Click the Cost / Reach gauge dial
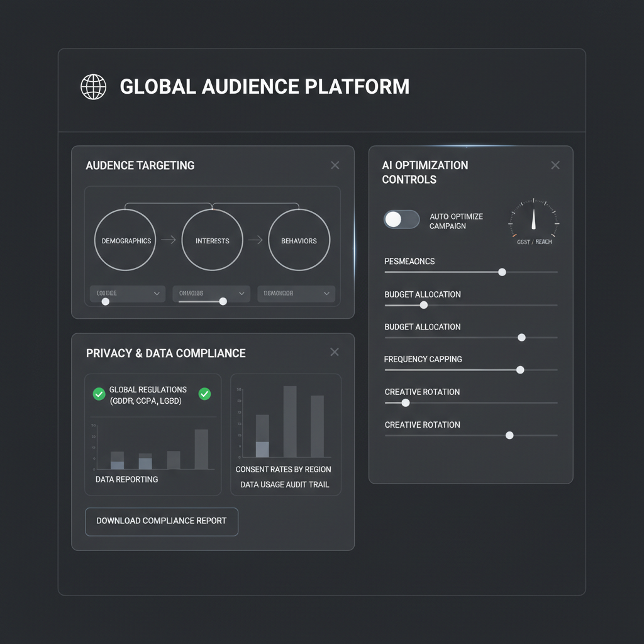The width and height of the screenshot is (644, 644). pyautogui.click(x=534, y=218)
